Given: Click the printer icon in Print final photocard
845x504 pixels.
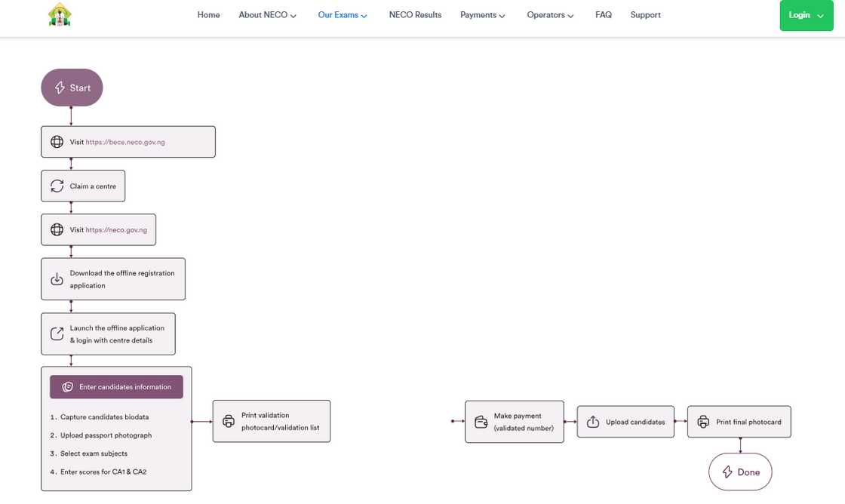Looking at the screenshot, I should pyautogui.click(x=703, y=422).
